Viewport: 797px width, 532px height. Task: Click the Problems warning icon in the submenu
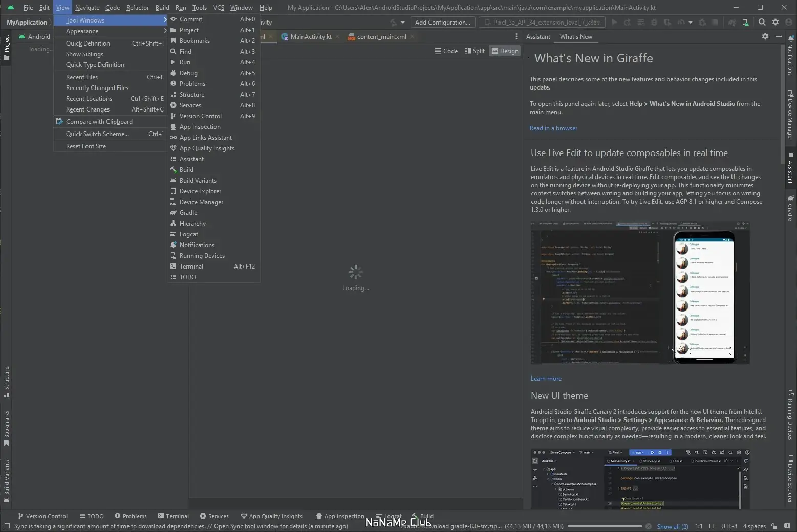(174, 84)
